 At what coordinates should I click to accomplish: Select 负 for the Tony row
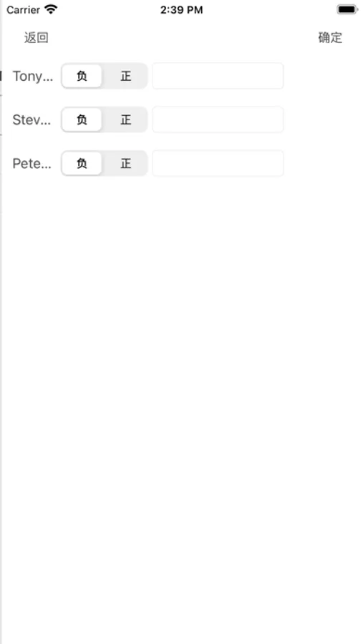coord(82,76)
